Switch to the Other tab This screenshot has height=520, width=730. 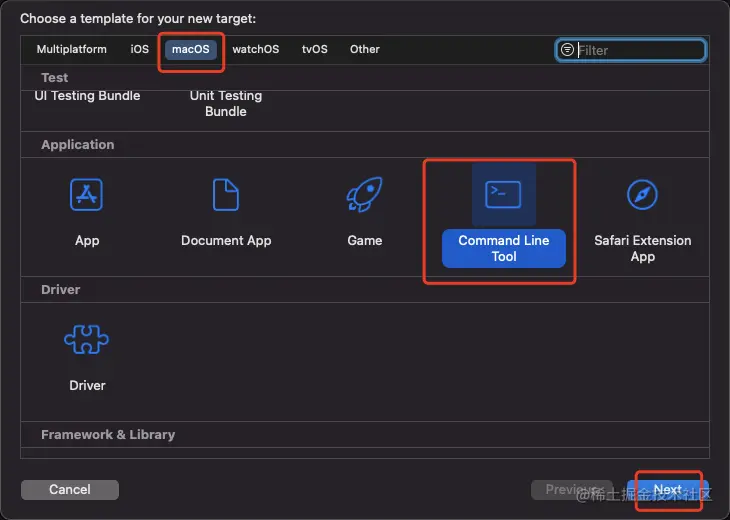coord(365,49)
